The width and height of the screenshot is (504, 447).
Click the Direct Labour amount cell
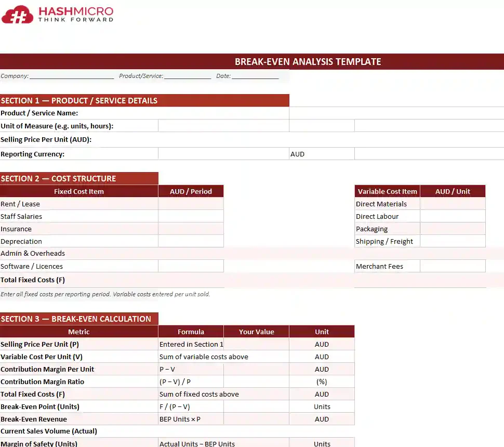click(453, 216)
